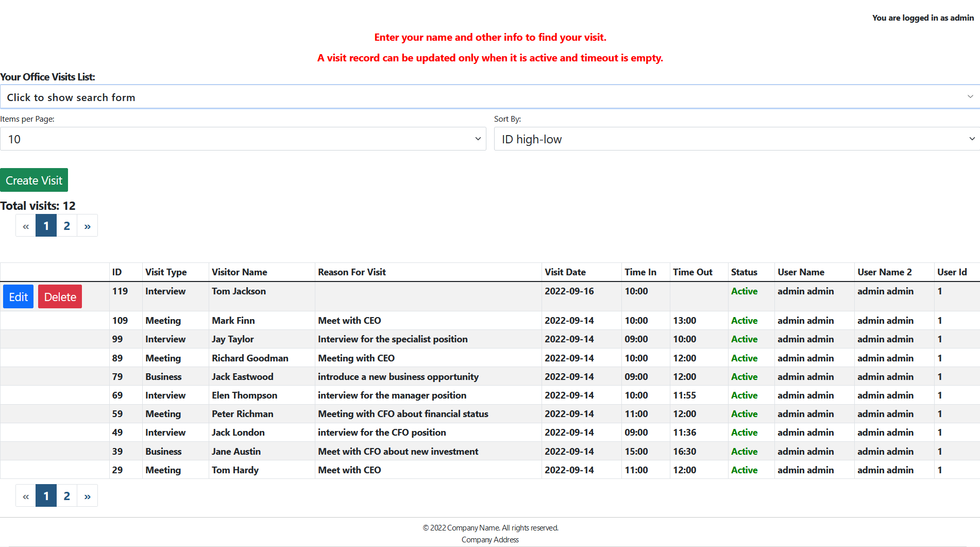This screenshot has height=547, width=980.
Task: Click ID 99 in the table
Action: (117, 339)
